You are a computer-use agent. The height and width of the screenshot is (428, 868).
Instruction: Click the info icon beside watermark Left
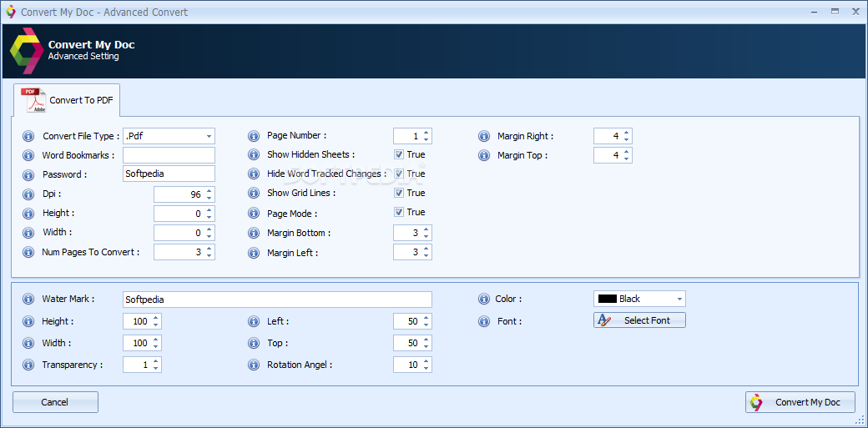click(254, 321)
